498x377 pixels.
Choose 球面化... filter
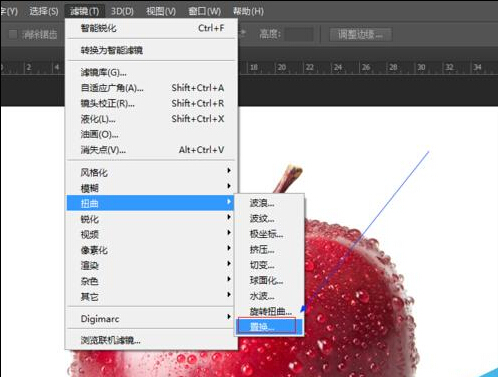[269, 281]
